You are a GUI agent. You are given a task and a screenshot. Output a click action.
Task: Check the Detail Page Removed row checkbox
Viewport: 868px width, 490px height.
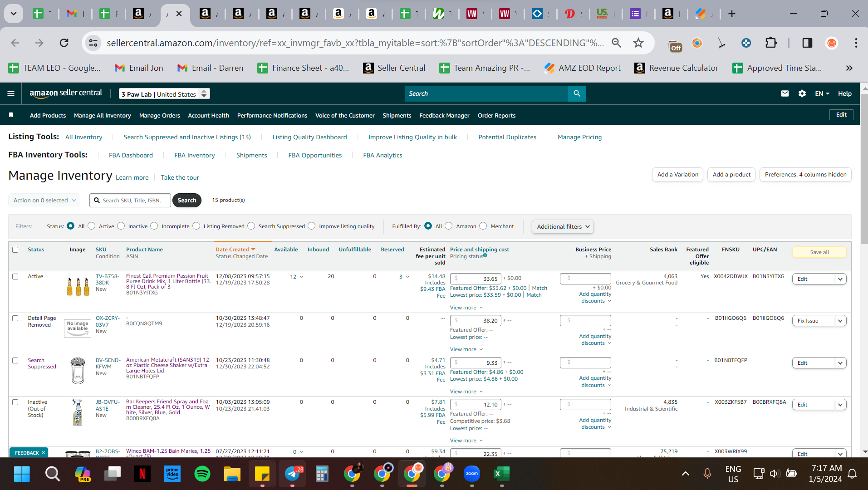(15, 318)
